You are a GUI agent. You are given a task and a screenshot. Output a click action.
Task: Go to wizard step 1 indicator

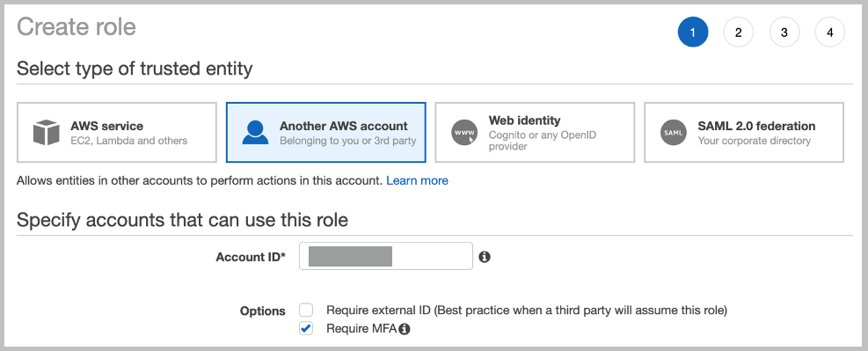692,33
